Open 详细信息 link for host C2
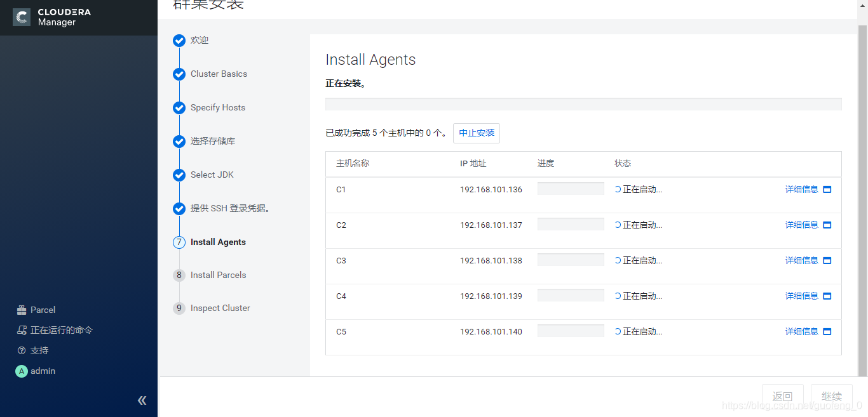Viewport: 868px width, 417px height. click(802, 225)
